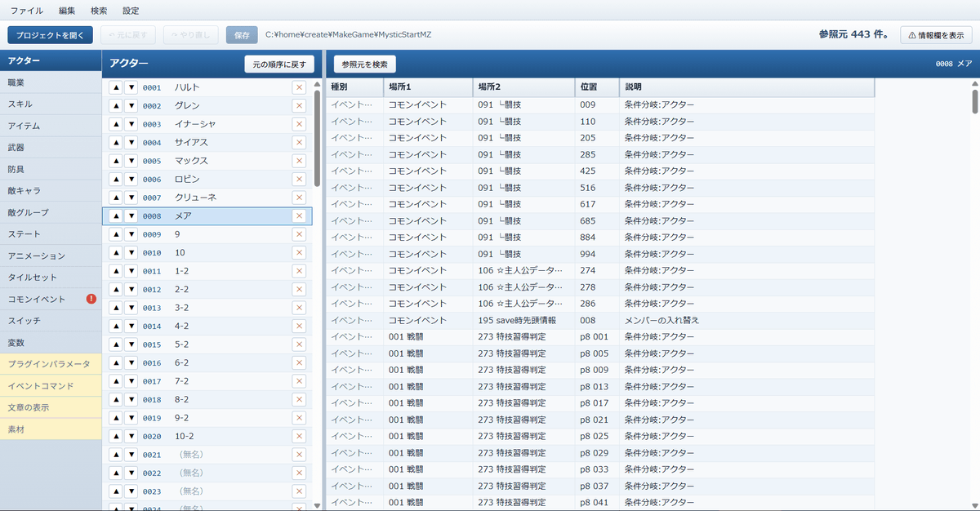Delete actor マックス with red X

pyautogui.click(x=299, y=161)
